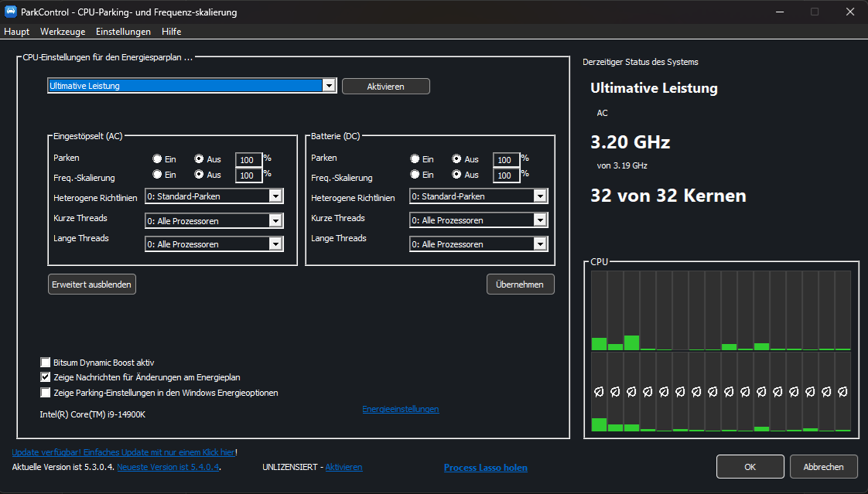Open the Energieeinstellungen link
The height and width of the screenshot is (494, 868).
click(x=401, y=410)
